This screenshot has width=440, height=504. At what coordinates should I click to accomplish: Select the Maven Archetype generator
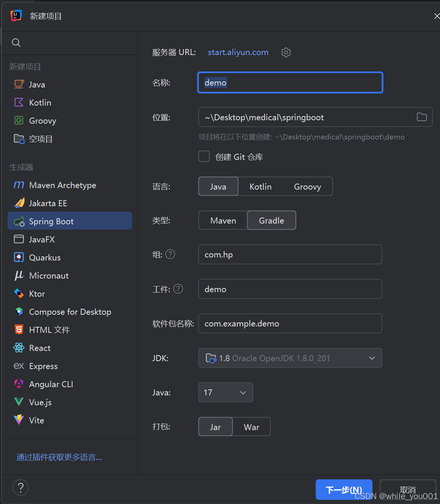pyautogui.click(x=70, y=185)
